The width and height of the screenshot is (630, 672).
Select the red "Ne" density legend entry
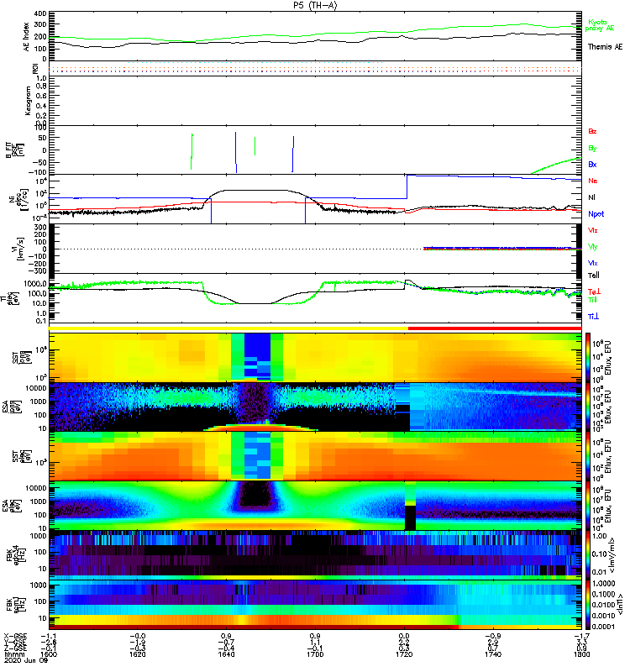click(593, 181)
